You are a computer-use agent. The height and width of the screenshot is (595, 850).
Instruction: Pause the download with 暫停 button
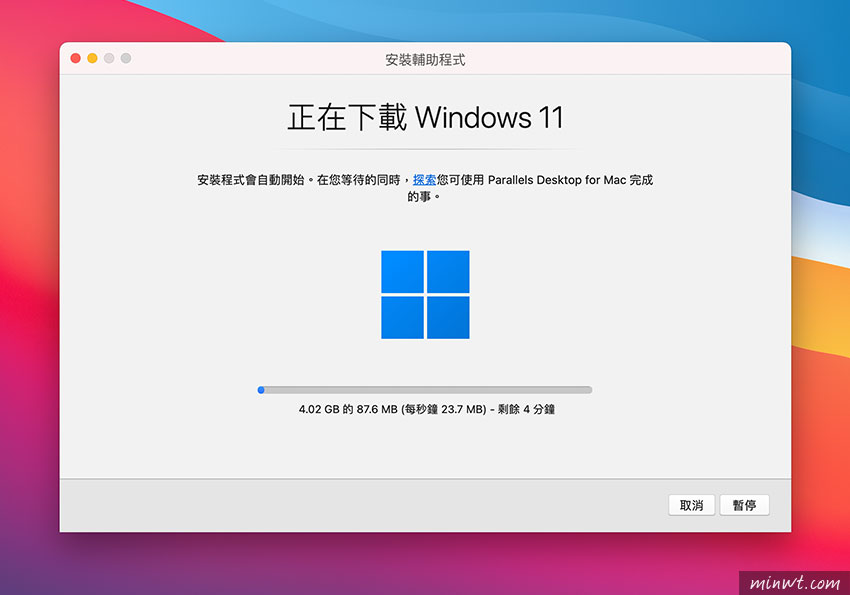coord(744,505)
